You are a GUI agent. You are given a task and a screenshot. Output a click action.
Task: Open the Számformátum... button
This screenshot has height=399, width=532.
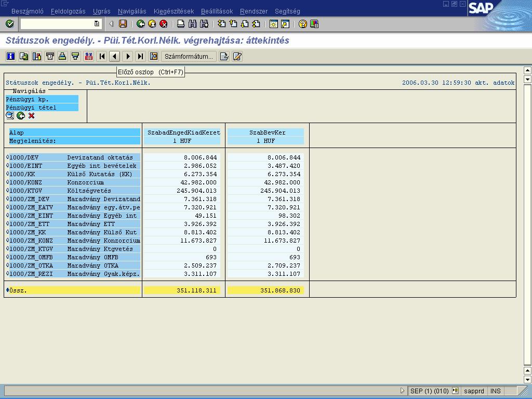point(189,56)
